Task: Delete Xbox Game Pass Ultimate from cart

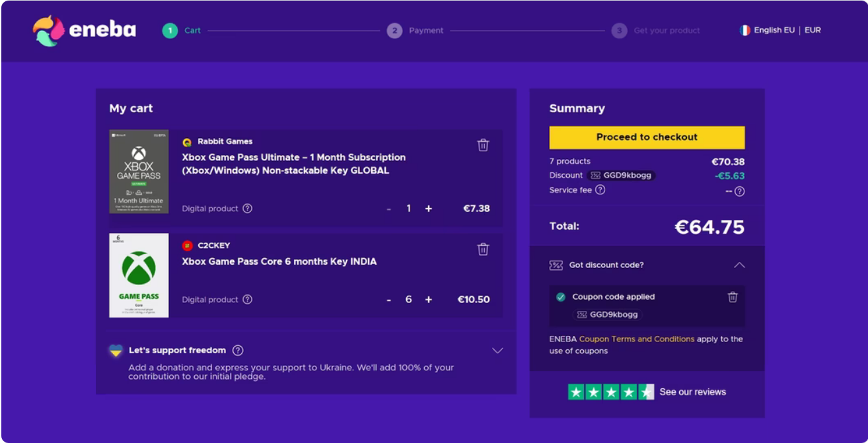Action: 483,145
